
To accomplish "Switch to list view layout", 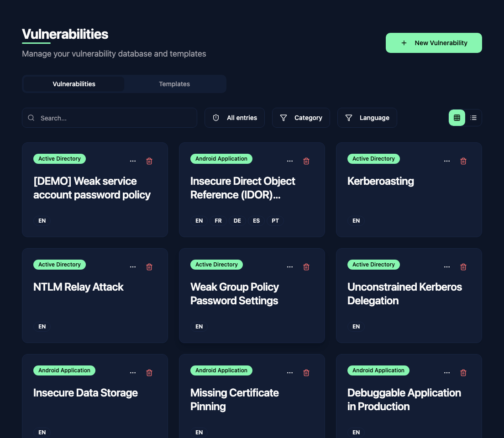I will pos(473,118).
